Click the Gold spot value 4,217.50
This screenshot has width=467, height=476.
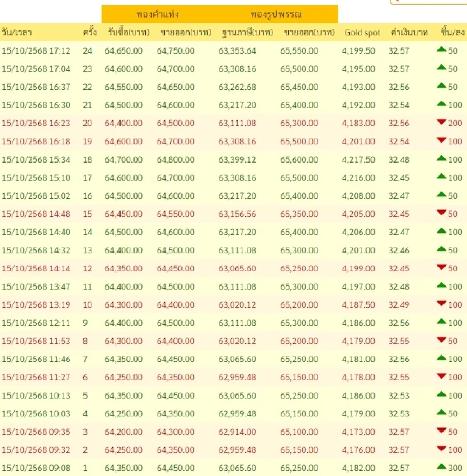pos(358,160)
